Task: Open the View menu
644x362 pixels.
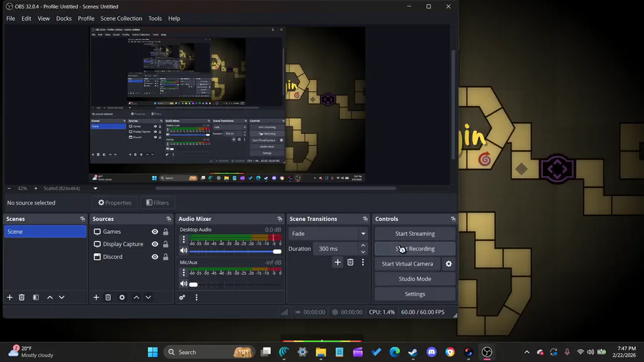Action: tap(44, 19)
